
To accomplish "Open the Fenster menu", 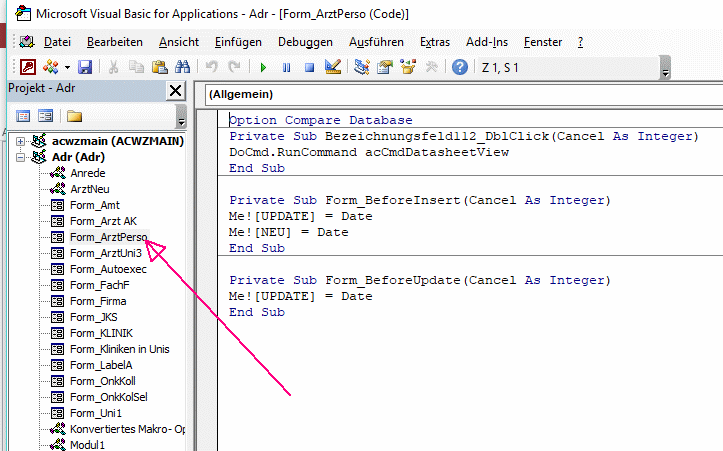I will point(543,42).
